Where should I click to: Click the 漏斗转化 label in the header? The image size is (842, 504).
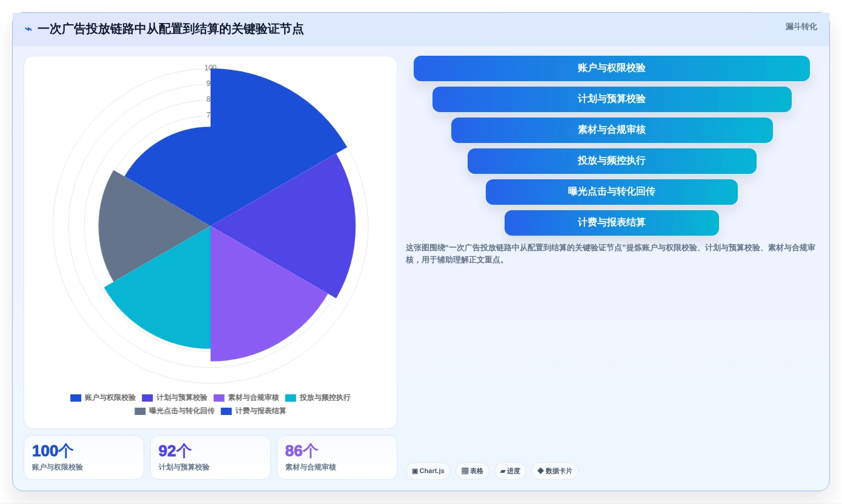tap(801, 27)
